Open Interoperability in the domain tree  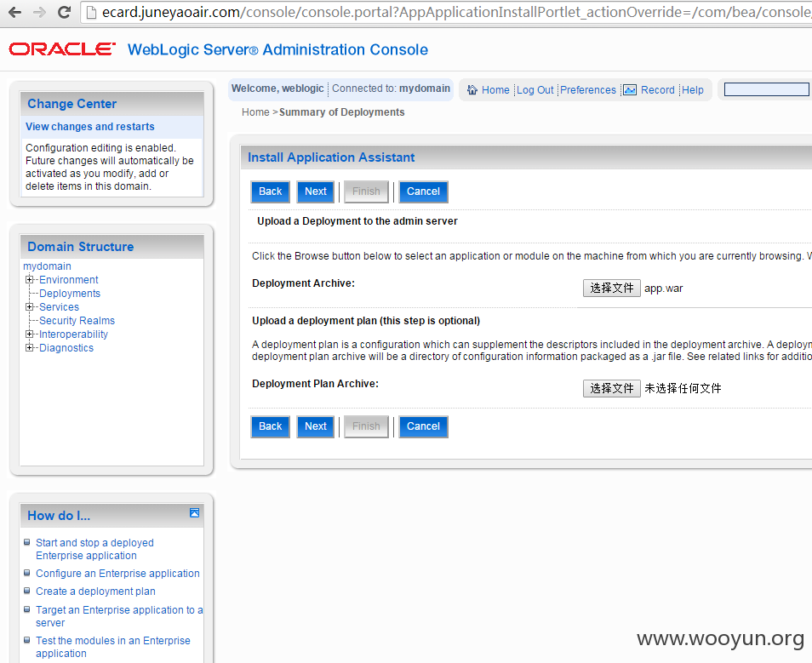(73, 334)
